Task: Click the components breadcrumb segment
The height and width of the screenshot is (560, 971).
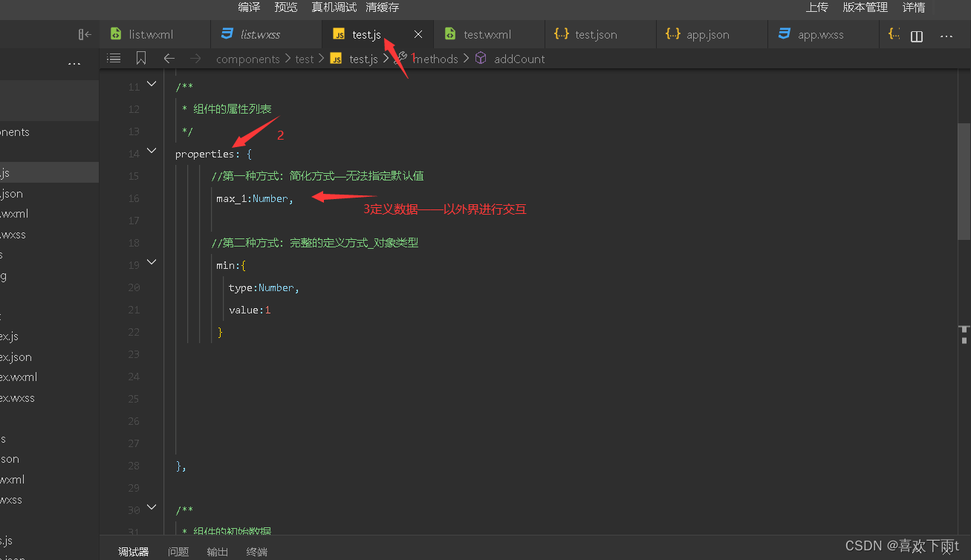Action: [248, 59]
